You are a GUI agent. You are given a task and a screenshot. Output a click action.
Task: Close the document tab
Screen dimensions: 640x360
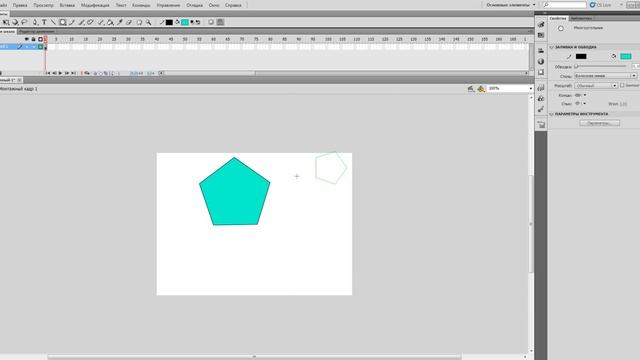coord(19,80)
